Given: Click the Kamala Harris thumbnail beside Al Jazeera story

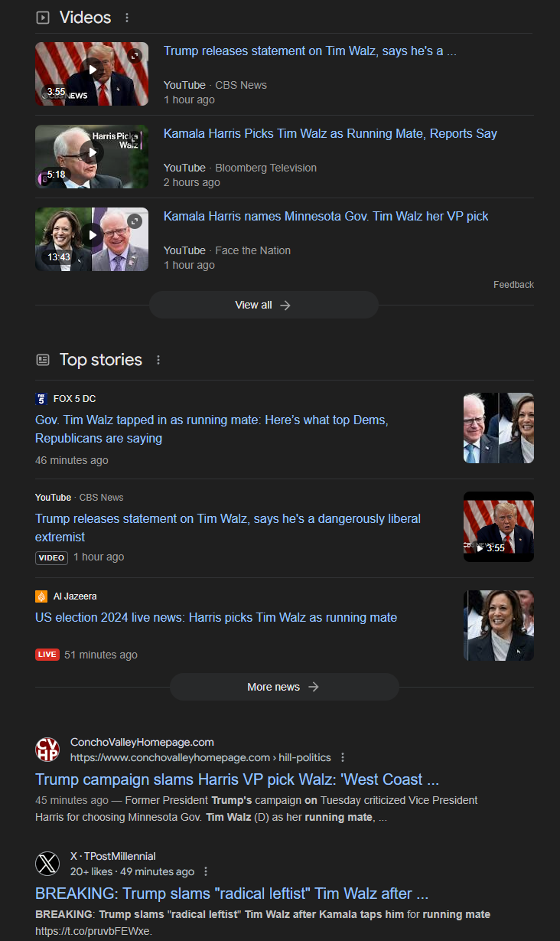Looking at the screenshot, I should [499, 626].
